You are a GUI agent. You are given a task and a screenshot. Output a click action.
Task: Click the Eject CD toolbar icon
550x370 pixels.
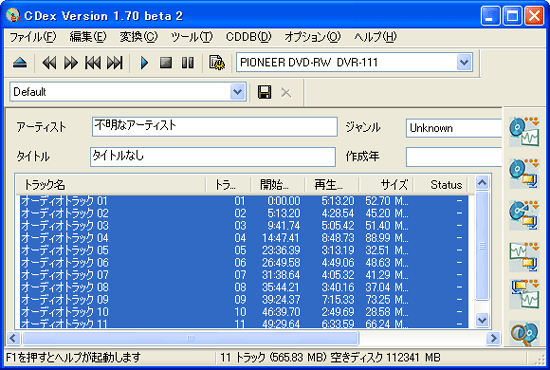click(20, 63)
